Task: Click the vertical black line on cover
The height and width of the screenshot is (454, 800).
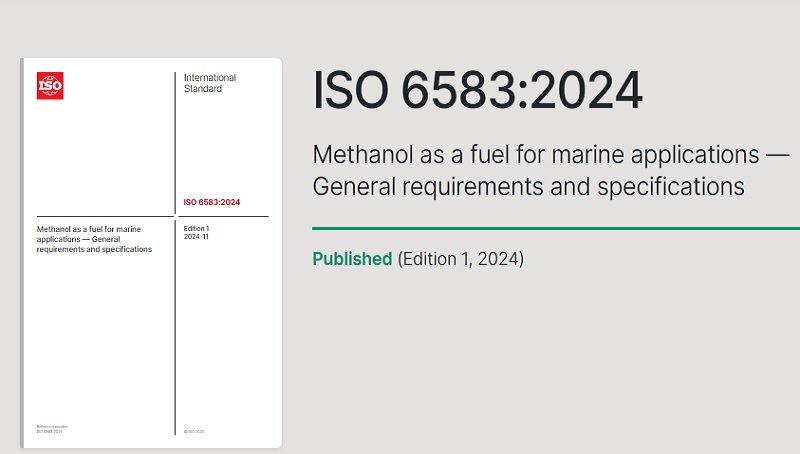Action: (176, 320)
